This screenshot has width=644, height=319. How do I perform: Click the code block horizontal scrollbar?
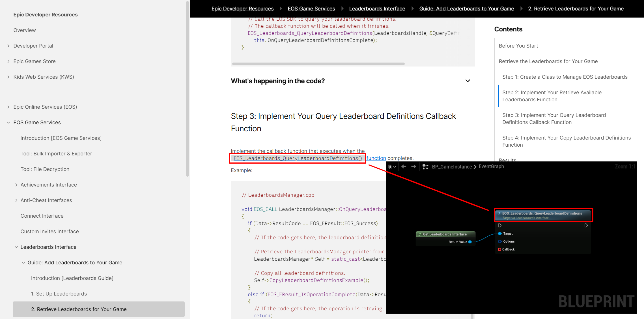pos(318,64)
